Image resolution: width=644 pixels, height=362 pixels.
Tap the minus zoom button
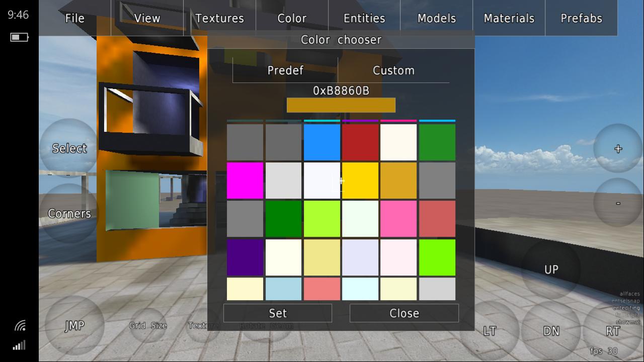click(618, 203)
